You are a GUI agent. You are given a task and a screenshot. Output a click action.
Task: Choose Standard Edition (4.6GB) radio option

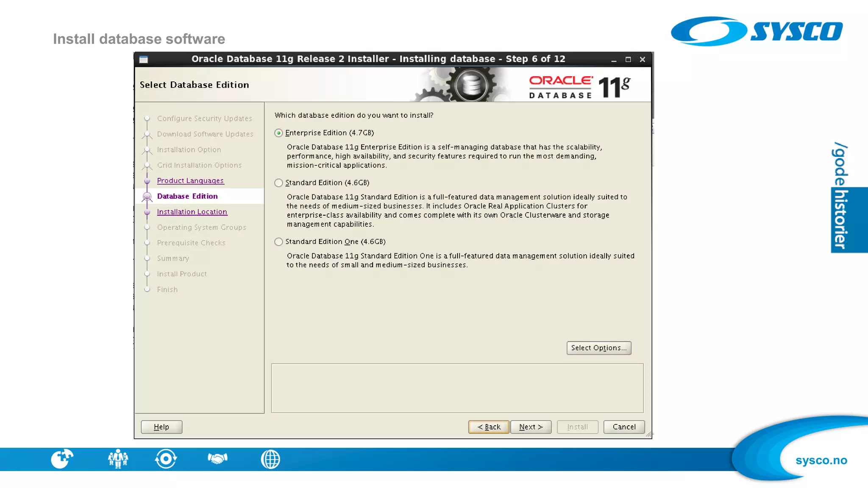coord(278,183)
